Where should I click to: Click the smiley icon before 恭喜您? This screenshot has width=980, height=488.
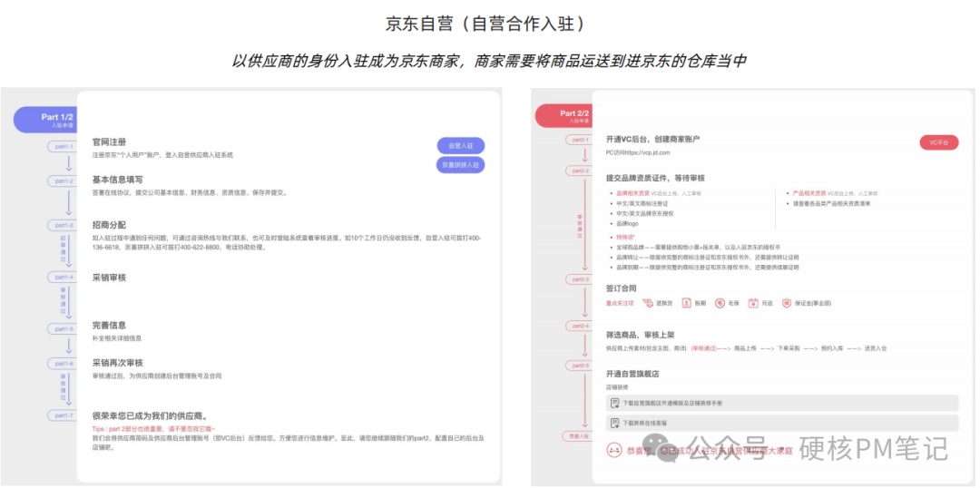[613, 451]
